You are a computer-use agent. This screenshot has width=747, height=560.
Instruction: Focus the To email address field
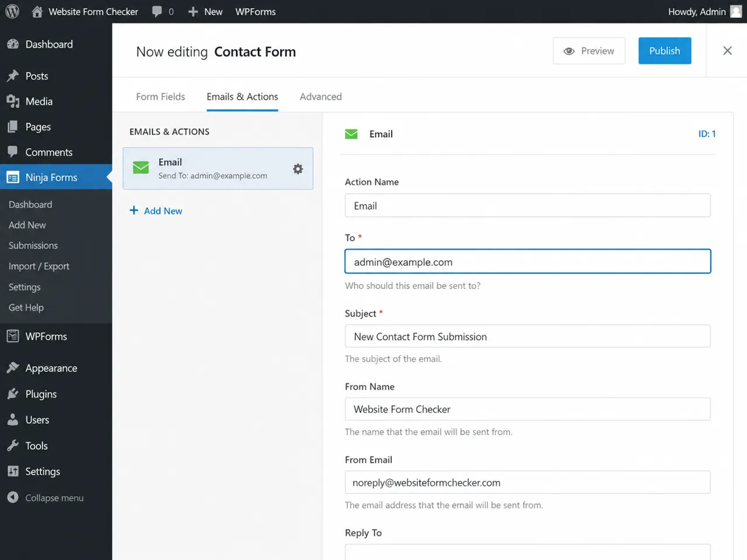click(528, 261)
